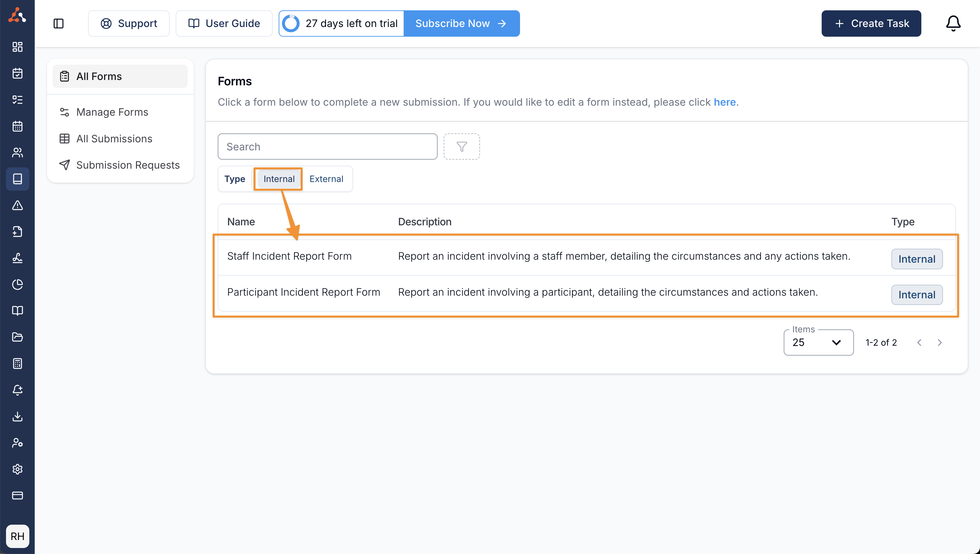Select All Forms in the side menu
The image size is (980, 554).
tap(120, 76)
